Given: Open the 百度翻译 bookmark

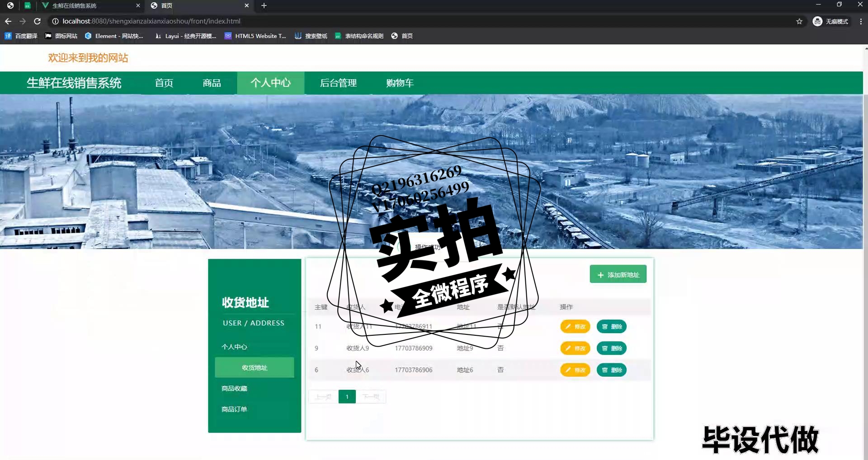Looking at the screenshot, I should coord(21,36).
